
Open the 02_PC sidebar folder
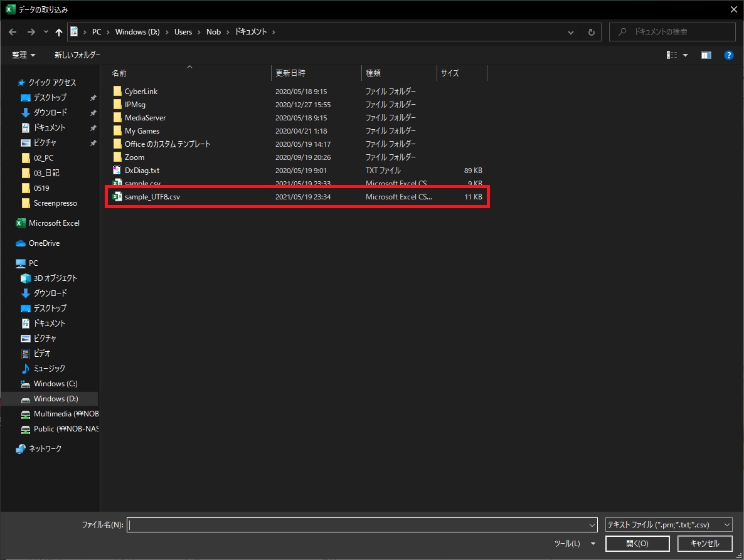coord(43,158)
